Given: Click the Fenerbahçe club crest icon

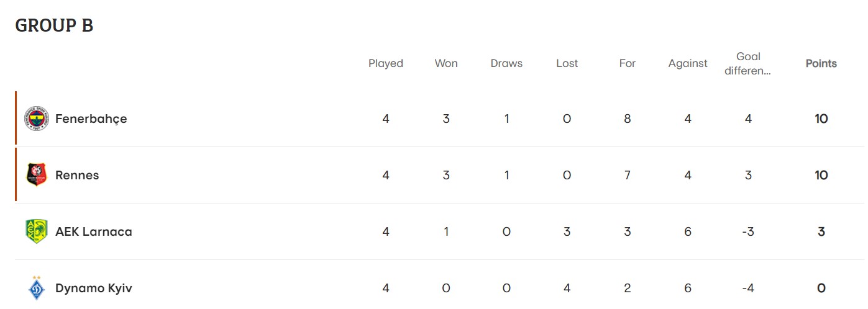Looking at the screenshot, I should point(36,119).
